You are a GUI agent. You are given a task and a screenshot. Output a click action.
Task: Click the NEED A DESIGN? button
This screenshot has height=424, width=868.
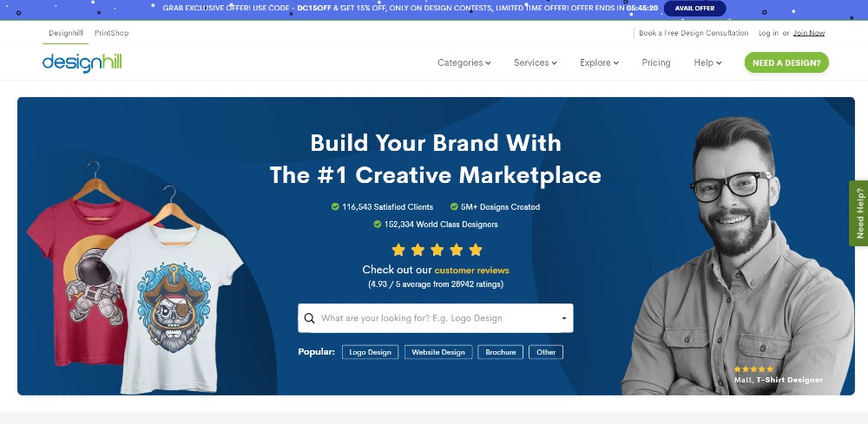click(x=786, y=62)
